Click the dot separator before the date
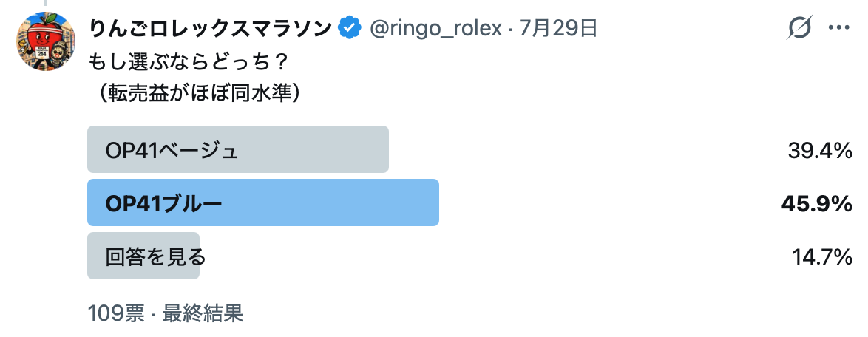This screenshot has width=868, height=337. 510,28
